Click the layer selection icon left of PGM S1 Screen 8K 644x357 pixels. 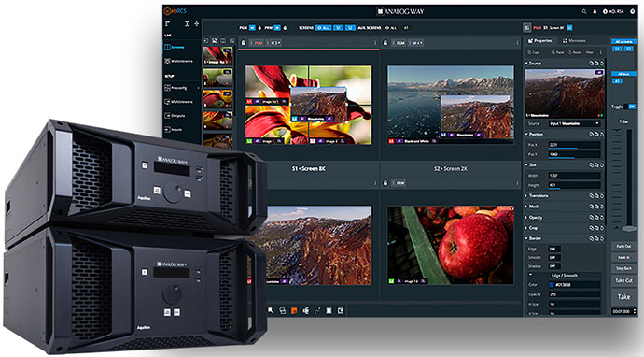(x=527, y=27)
